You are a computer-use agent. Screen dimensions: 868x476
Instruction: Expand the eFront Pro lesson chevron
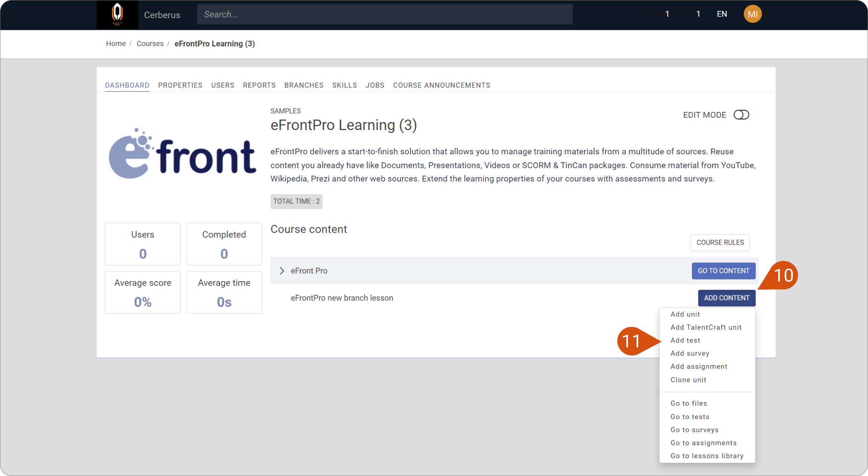tap(282, 271)
